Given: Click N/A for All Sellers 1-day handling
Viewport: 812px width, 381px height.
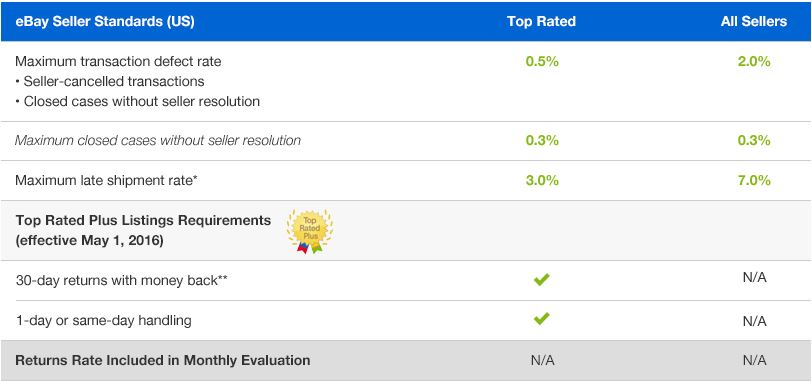Looking at the screenshot, I should (754, 321).
